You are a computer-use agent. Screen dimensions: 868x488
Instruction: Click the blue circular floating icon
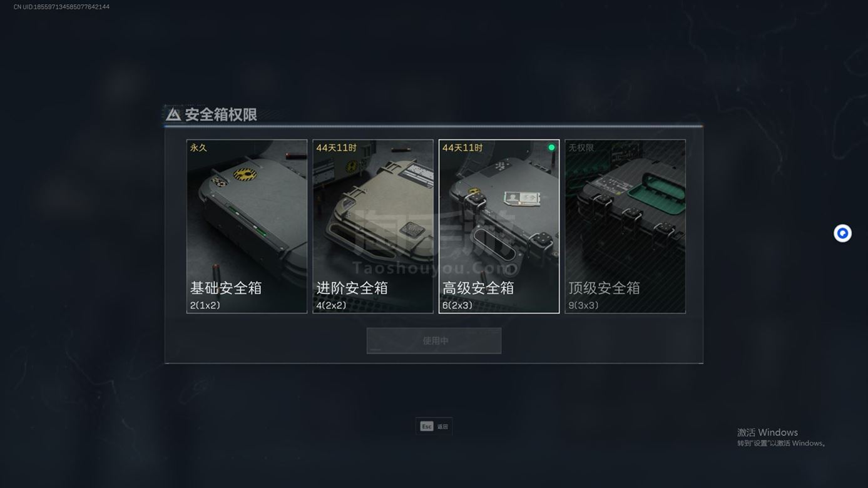(x=842, y=233)
